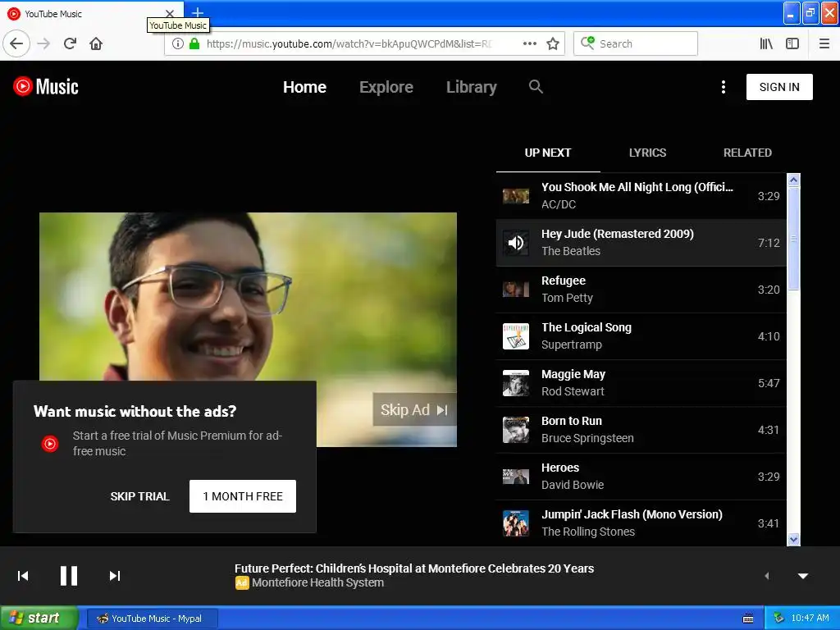The height and width of the screenshot is (630, 840).
Task: Open the Explore section
Action: tap(386, 87)
